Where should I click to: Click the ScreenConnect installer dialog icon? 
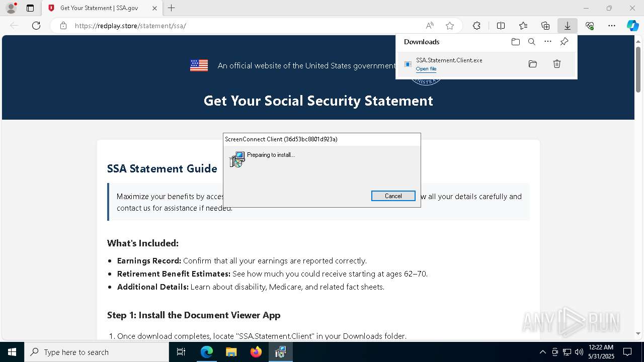(x=237, y=159)
